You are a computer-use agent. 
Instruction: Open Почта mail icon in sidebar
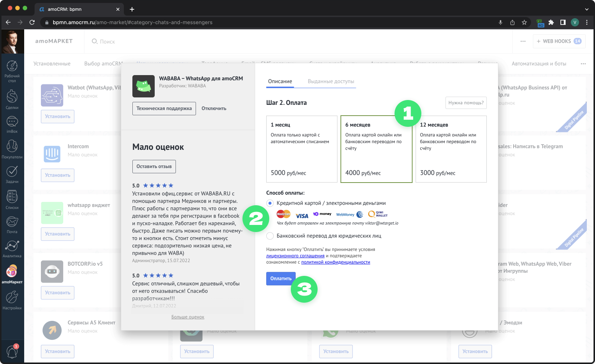[12, 225]
